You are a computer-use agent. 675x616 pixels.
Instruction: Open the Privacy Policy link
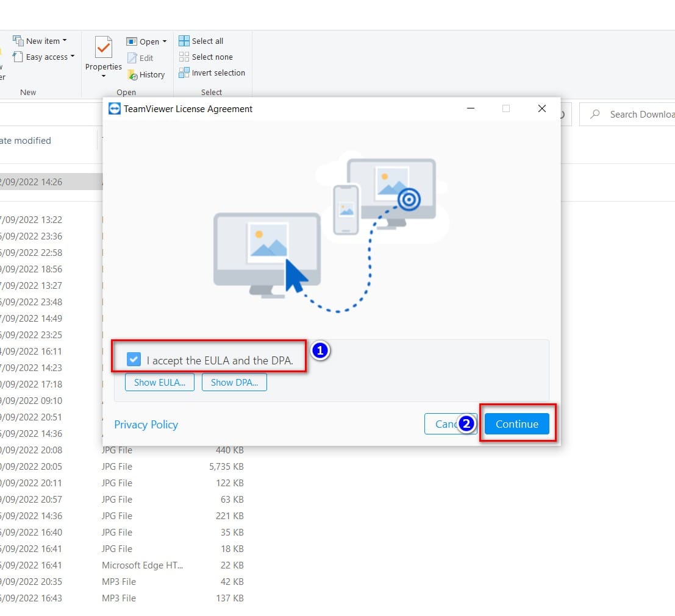(x=146, y=425)
